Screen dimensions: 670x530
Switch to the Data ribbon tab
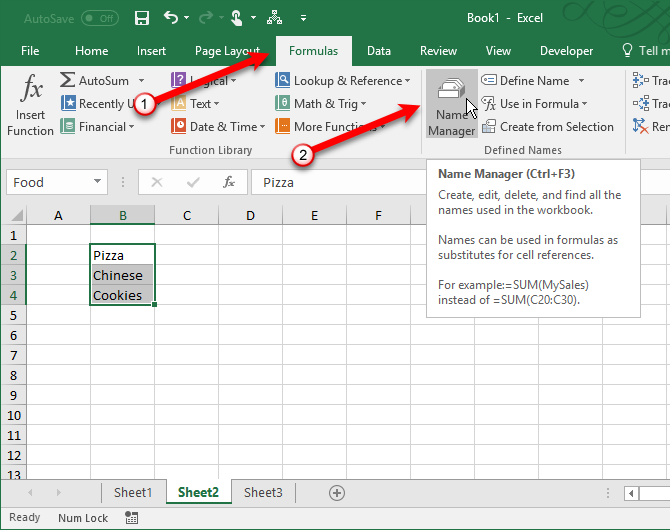[378, 51]
